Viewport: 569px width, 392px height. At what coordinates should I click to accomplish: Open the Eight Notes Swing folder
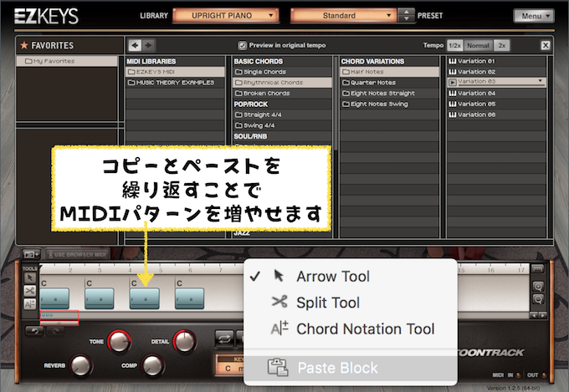click(x=389, y=104)
